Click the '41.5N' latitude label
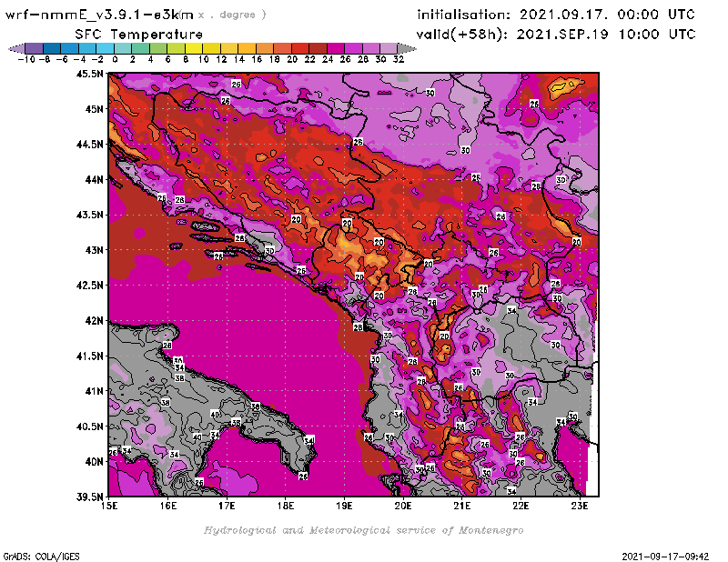This screenshot has width=728, height=562. point(89,356)
